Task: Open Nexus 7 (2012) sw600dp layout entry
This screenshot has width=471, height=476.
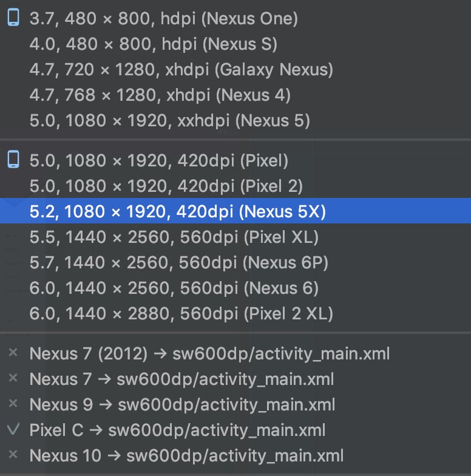Action: click(235, 353)
